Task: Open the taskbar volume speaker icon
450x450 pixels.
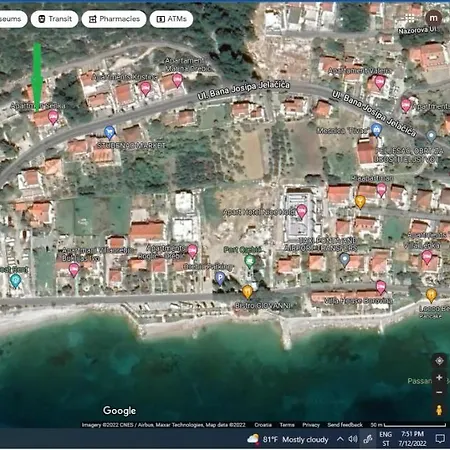Action: pyautogui.click(x=353, y=439)
